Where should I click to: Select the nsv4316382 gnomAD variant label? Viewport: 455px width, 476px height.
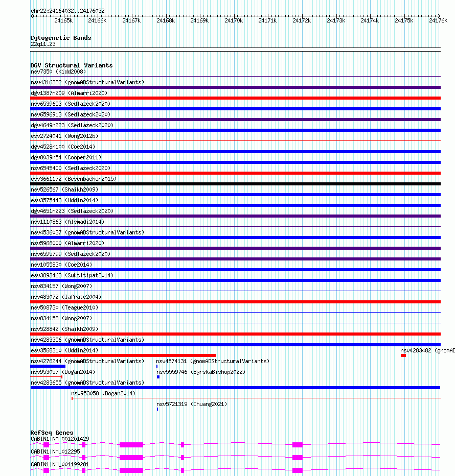[87, 82]
